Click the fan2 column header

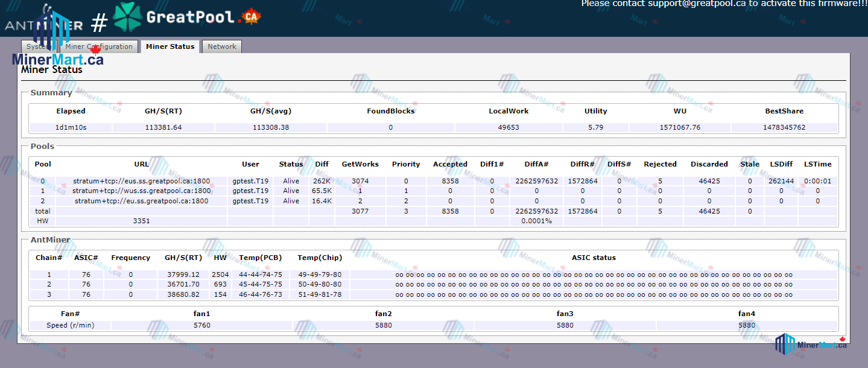(384, 314)
